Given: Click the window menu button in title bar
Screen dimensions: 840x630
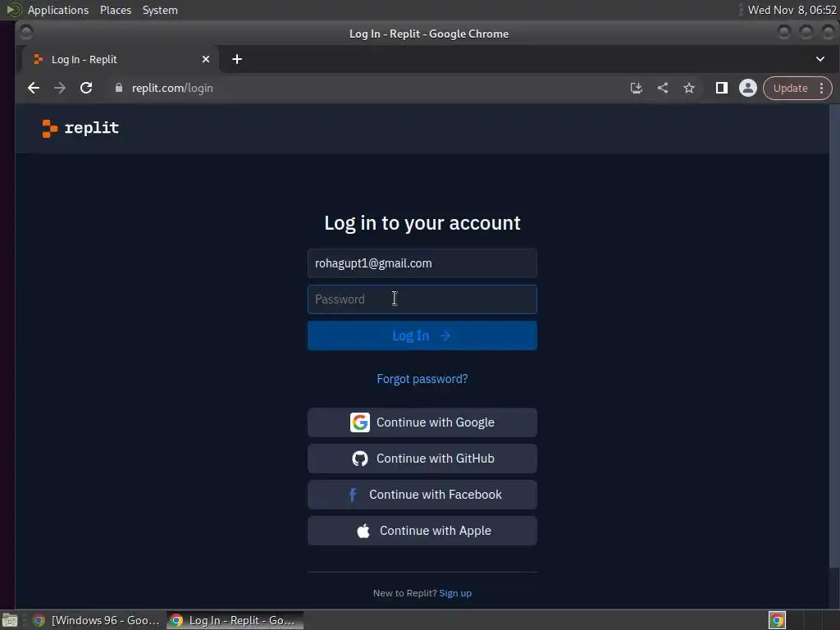Looking at the screenshot, I should click(x=26, y=33).
